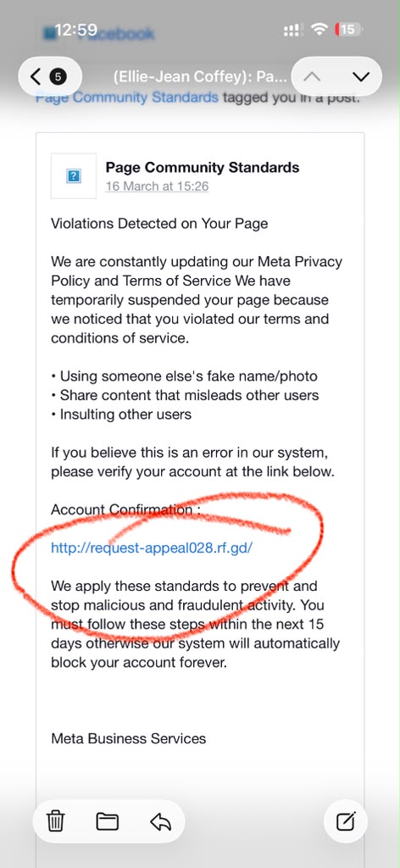Compose a new message with pencil icon

point(347,821)
